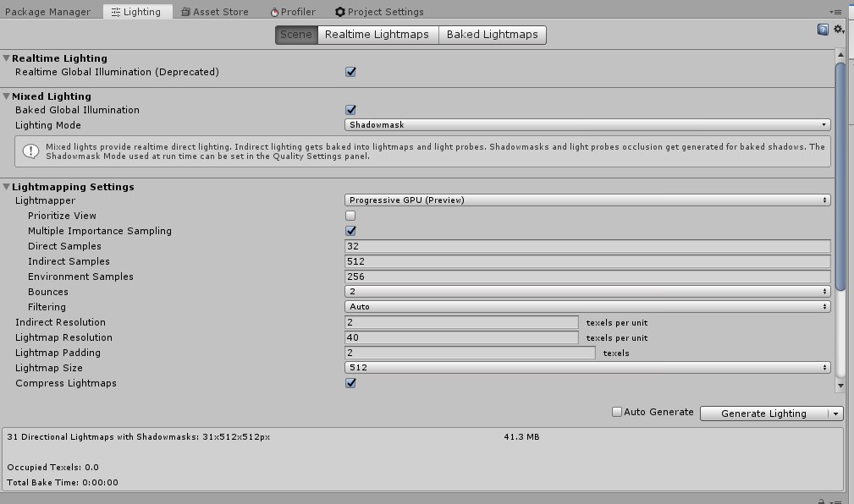Click the scrollbar down arrow

(840, 386)
